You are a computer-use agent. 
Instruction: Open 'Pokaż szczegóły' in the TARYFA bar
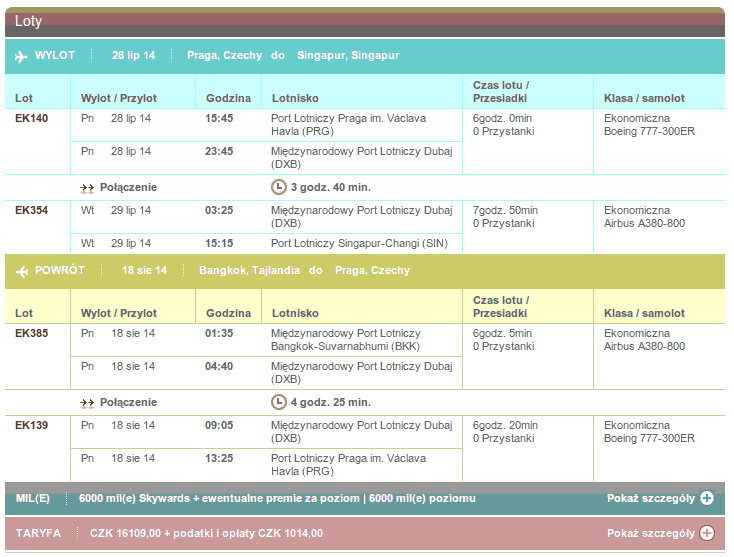coord(651,534)
